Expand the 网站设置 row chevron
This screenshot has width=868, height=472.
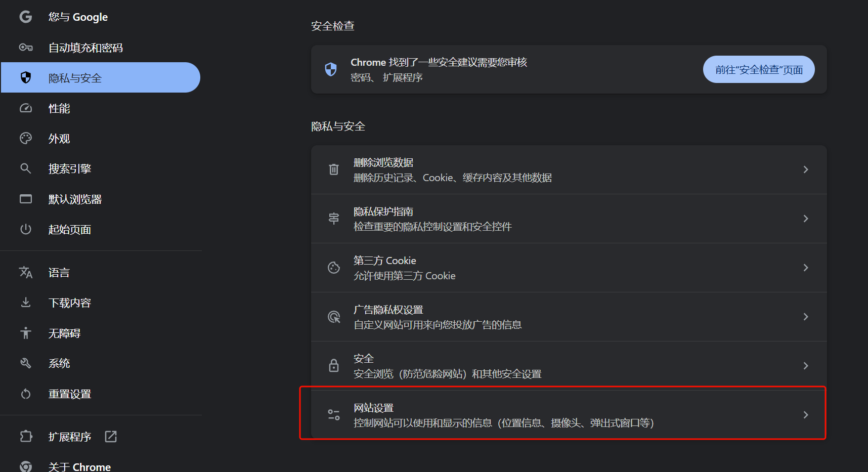[806, 415]
